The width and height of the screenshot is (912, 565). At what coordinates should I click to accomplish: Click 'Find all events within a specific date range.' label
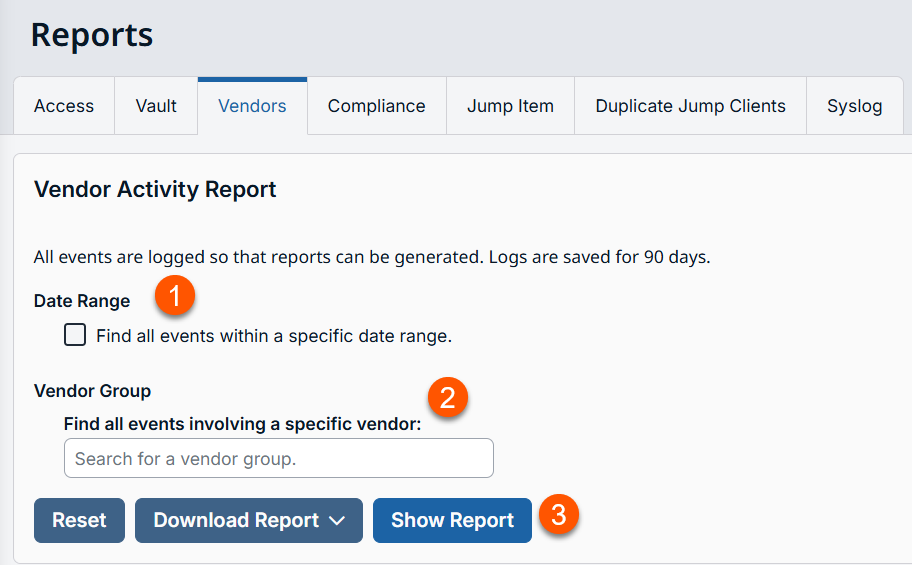pyautogui.click(x=274, y=336)
